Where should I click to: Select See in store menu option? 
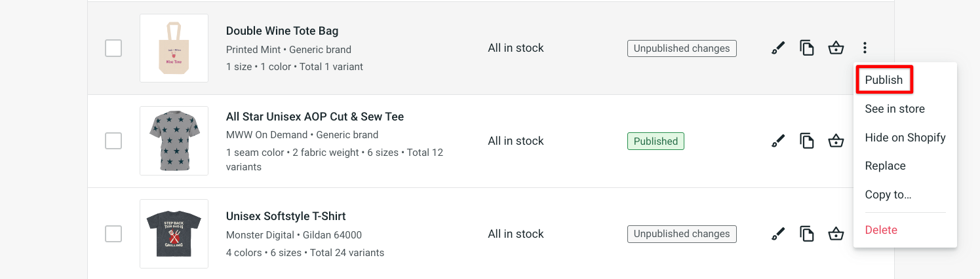pyautogui.click(x=895, y=109)
